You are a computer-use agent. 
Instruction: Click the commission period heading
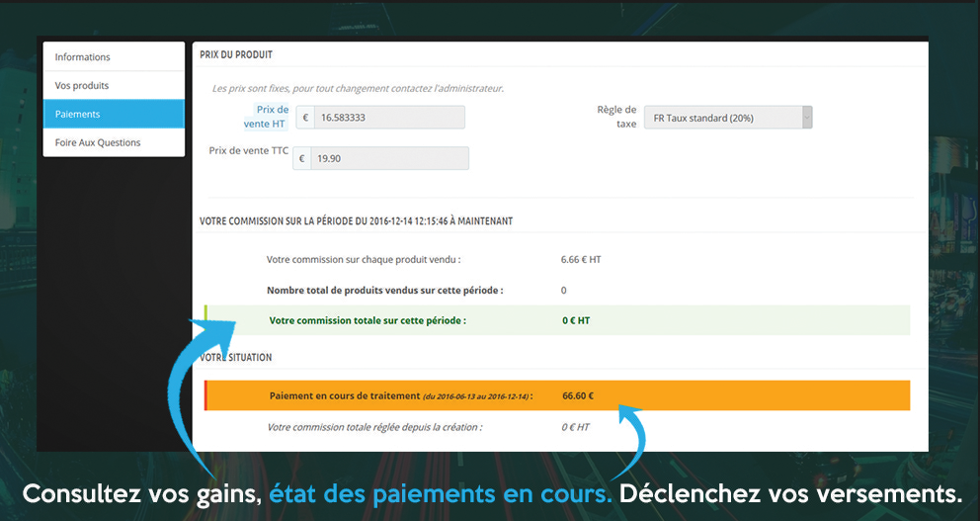[x=357, y=221]
